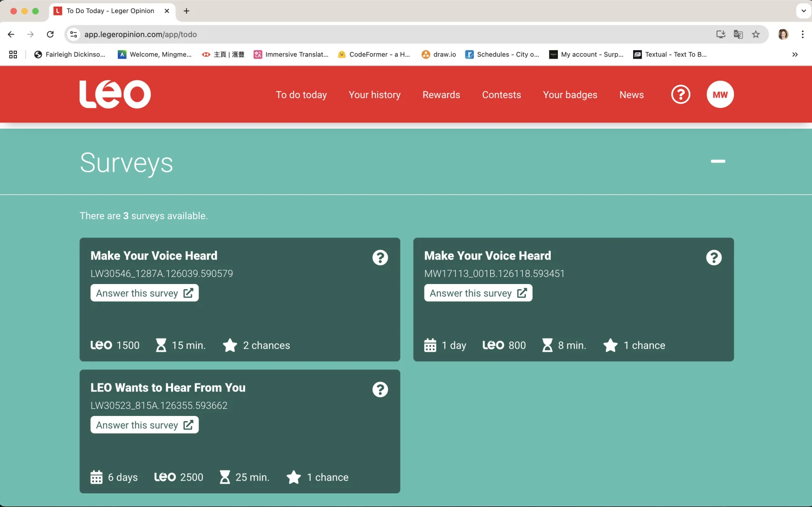Click the browser forward arrow
The width and height of the screenshot is (812, 507).
click(x=31, y=34)
